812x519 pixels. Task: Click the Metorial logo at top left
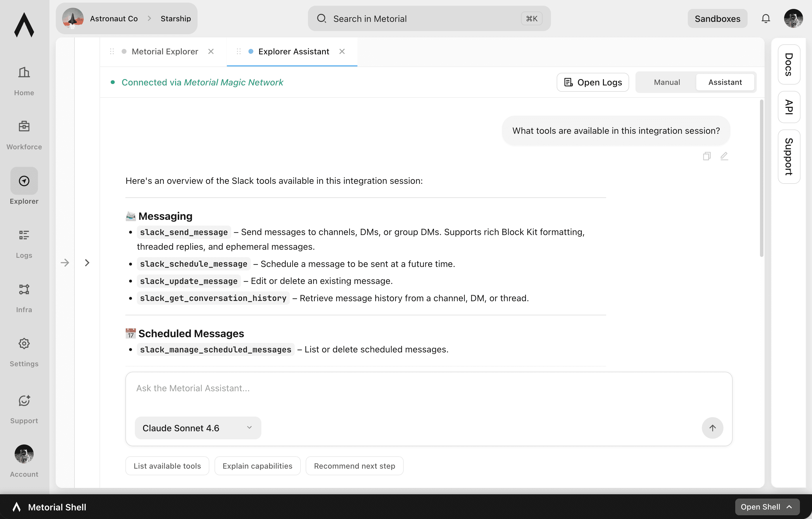click(24, 25)
